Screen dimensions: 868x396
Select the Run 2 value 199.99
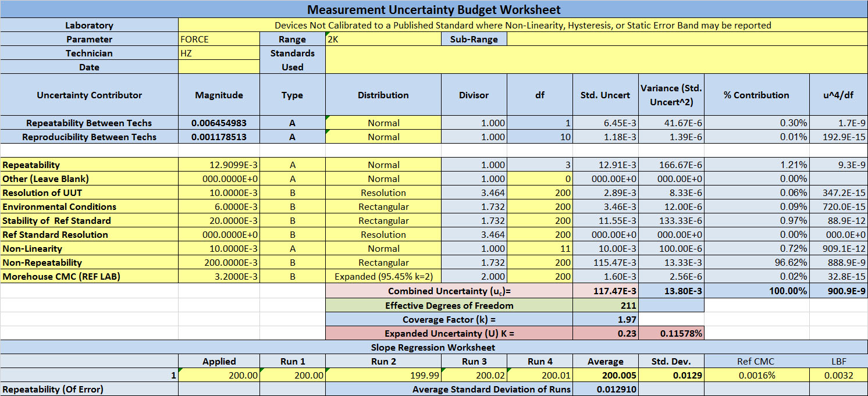(383, 375)
